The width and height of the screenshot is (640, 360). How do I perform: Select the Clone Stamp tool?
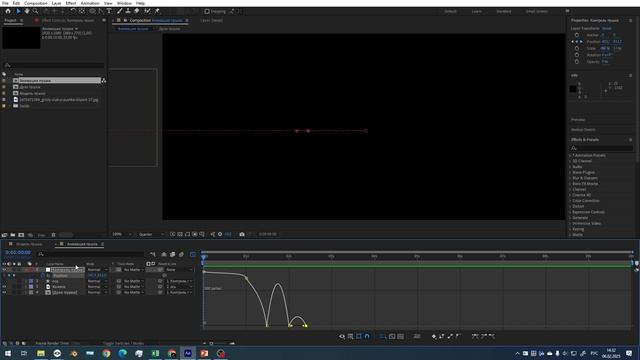click(128, 11)
